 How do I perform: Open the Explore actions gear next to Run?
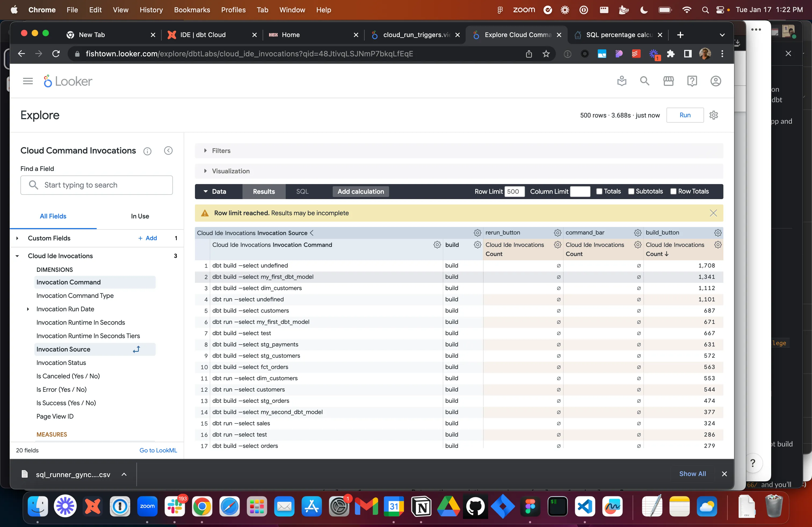[x=713, y=115]
